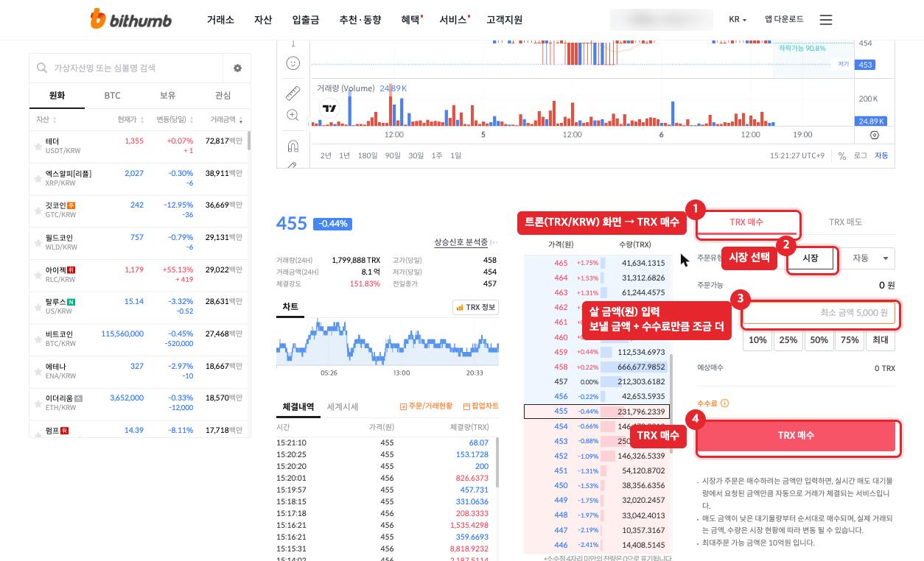
Task: Open 상승신호 분석중 signal analysis
Action: coord(461,242)
